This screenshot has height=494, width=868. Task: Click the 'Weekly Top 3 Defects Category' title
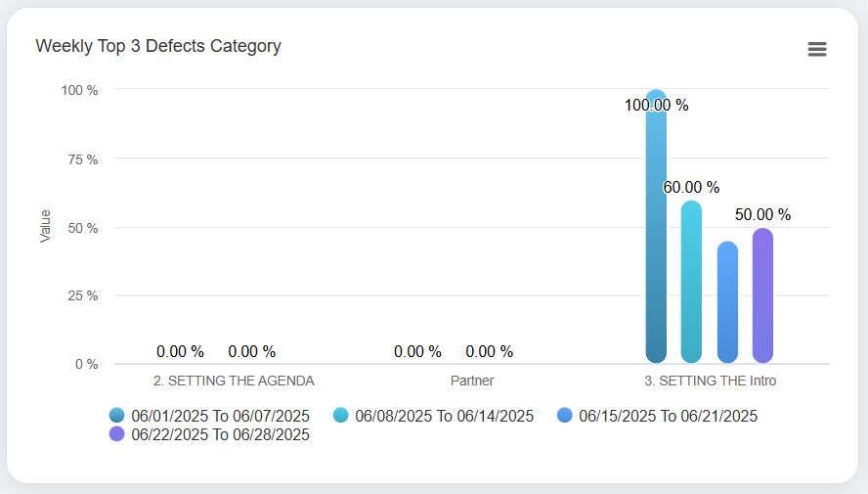[x=158, y=46]
